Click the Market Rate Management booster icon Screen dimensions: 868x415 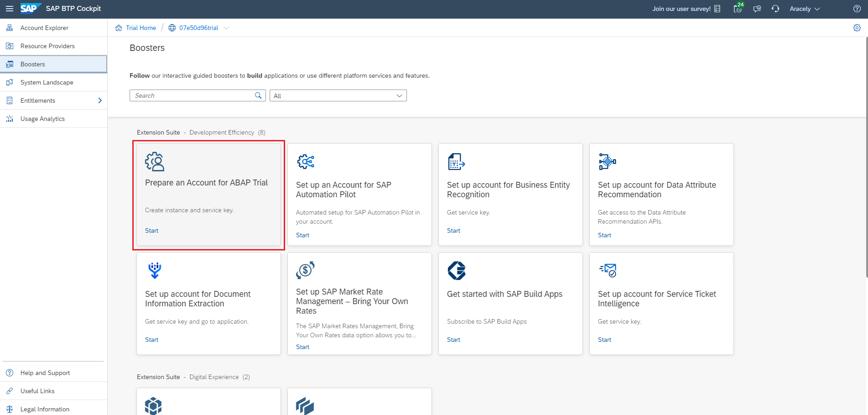click(x=306, y=270)
